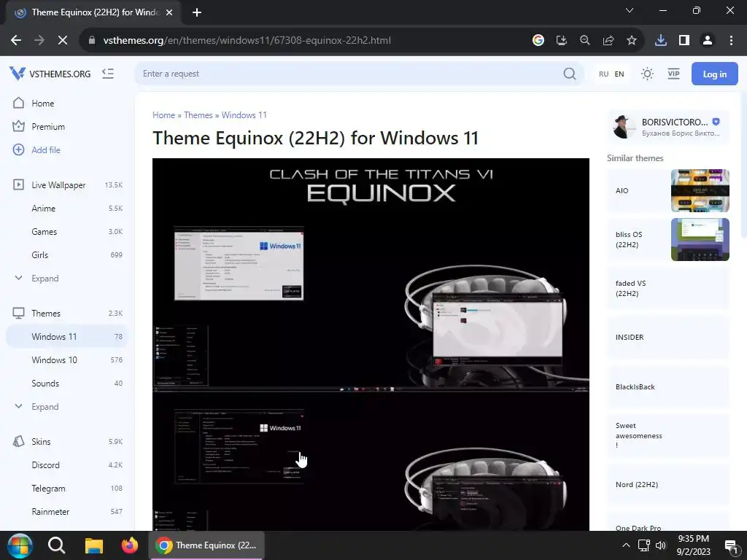Select Windows 10 in the sidebar
Viewport: 747px width, 560px height.
click(x=66, y=360)
